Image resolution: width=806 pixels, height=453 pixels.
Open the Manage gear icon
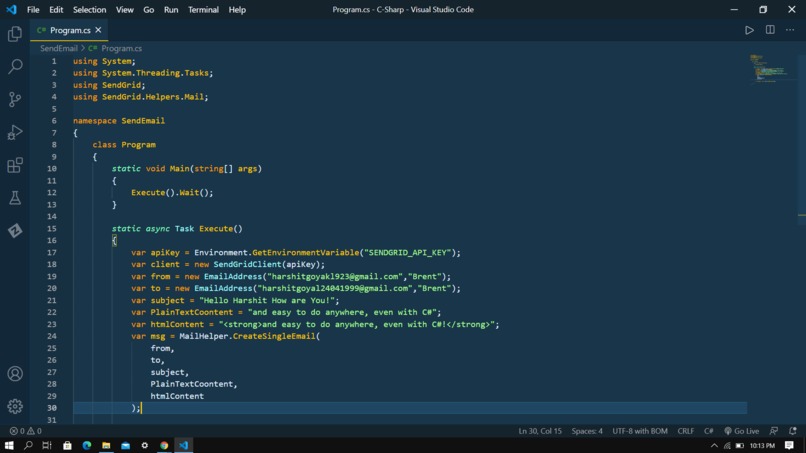[15, 406]
